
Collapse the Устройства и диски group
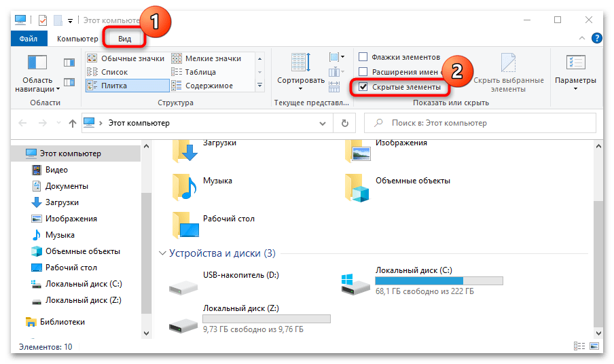tap(162, 253)
